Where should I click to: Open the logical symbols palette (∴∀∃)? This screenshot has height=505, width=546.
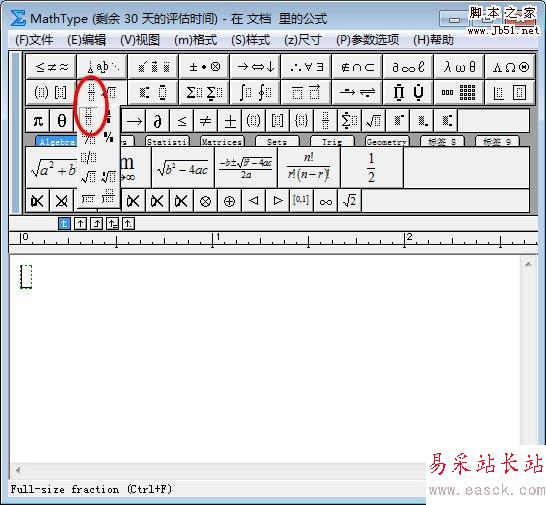click(306, 66)
